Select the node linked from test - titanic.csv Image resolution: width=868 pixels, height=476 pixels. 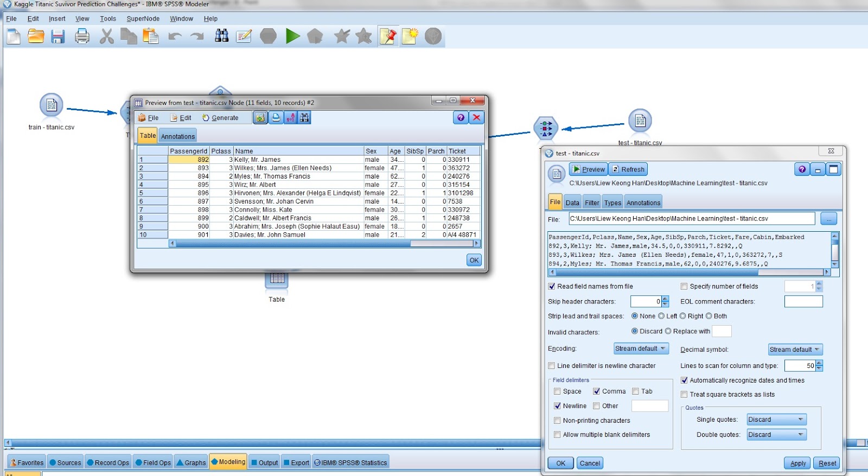(x=546, y=128)
